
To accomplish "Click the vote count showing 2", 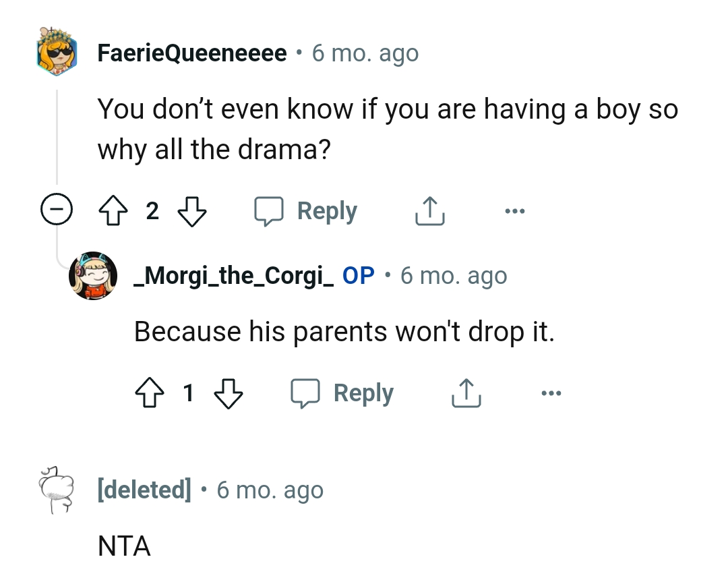I will (152, 210).
